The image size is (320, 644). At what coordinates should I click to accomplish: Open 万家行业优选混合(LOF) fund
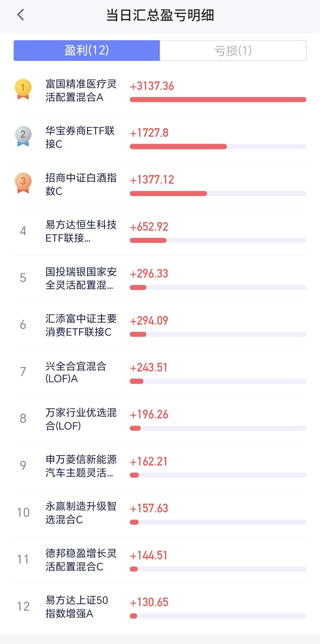click(x=160, y=419)
